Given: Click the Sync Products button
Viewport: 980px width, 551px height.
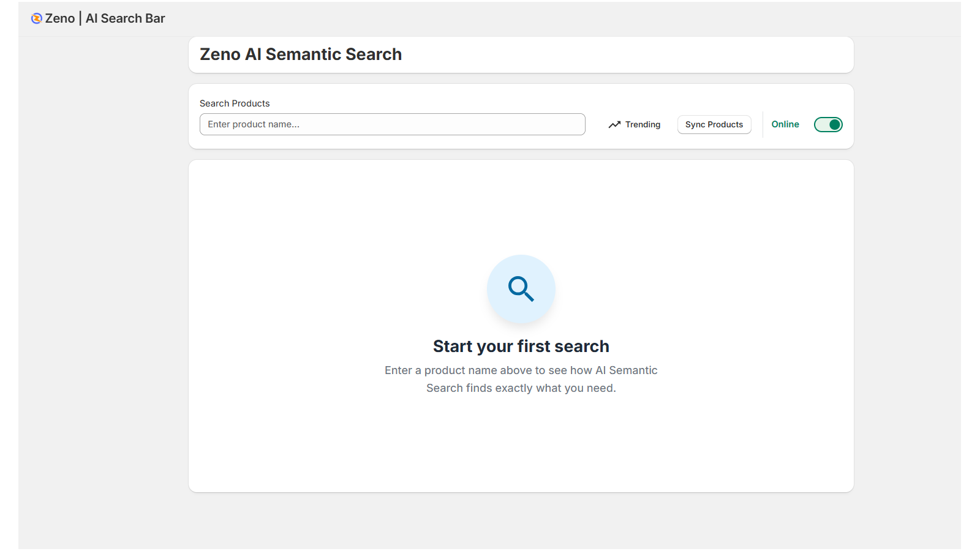Looking at the screenshot, I should (714, 124).
